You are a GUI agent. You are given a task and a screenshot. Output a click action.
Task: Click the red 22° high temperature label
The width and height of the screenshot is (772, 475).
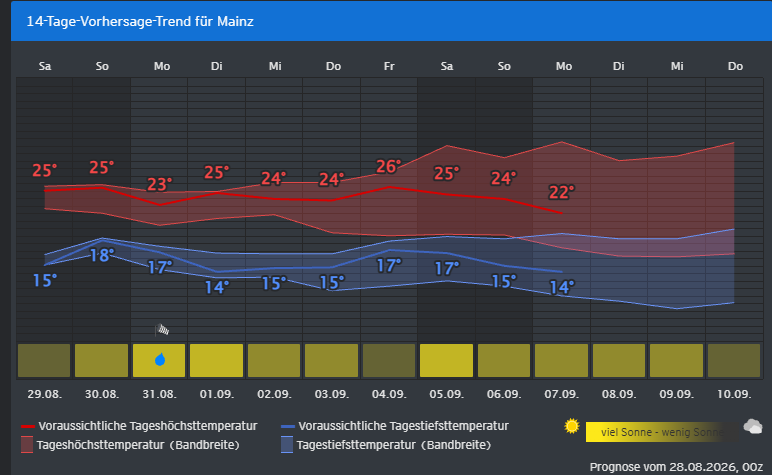(x=562, y=192)
